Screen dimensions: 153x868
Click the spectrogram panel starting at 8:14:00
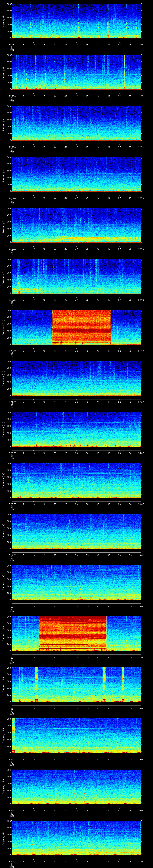[77, 21]
